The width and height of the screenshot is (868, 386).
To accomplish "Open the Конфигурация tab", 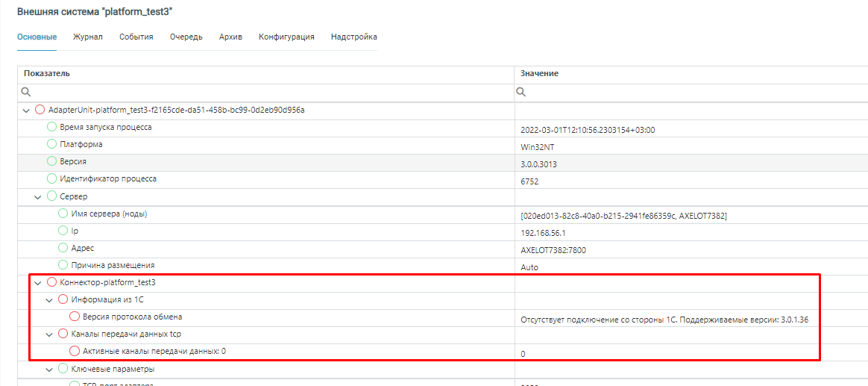I will tap(286, 37).
